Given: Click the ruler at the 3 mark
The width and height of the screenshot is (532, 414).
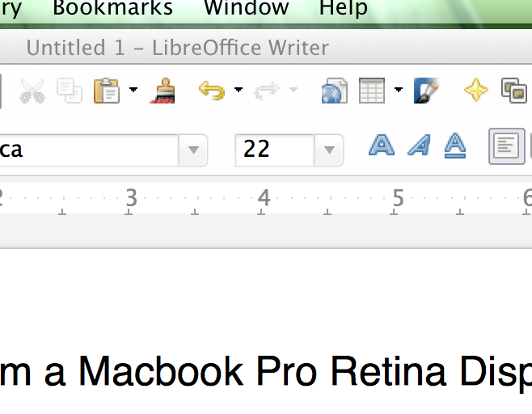Looking at the screenshot, I should 131,198.
